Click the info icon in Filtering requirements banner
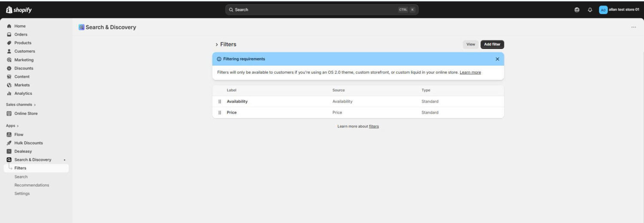Viewport: 644px width, 223px height. [x=219, y=59]
